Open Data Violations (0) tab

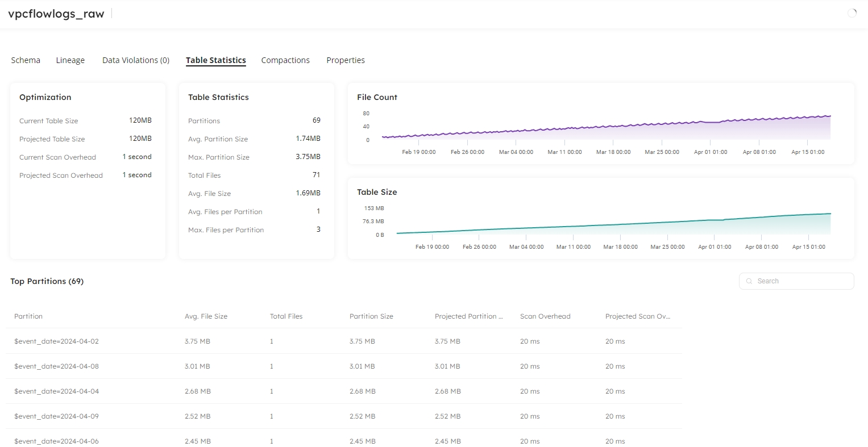pyautogui.click(x=136, y=60)
